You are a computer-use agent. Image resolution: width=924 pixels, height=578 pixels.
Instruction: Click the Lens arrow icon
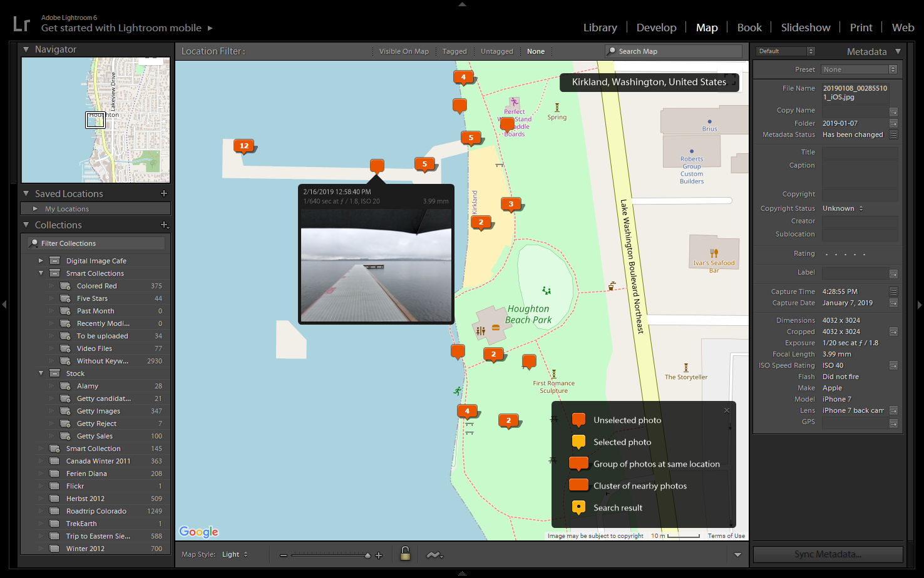click(x=893, y=410)
